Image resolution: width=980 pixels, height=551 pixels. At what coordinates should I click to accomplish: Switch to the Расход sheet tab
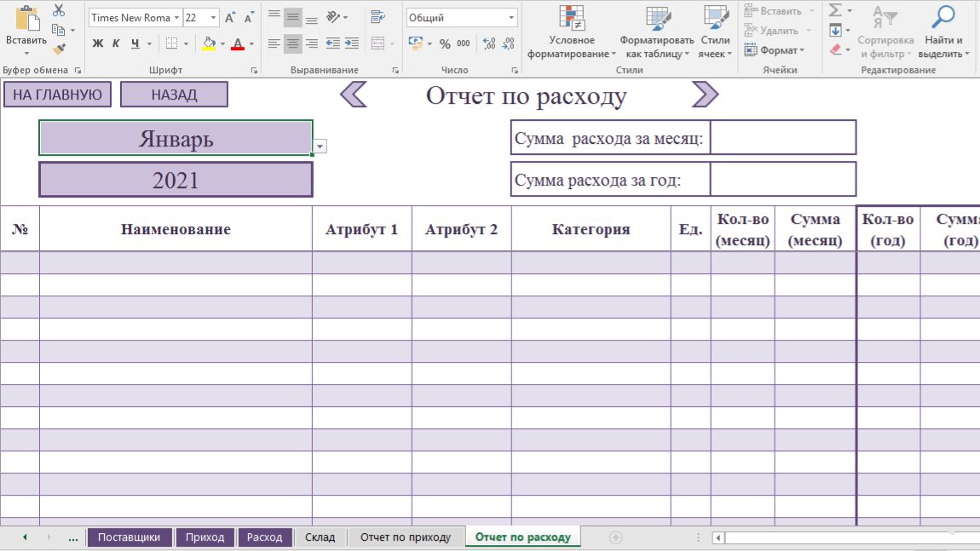click(264, 537)
